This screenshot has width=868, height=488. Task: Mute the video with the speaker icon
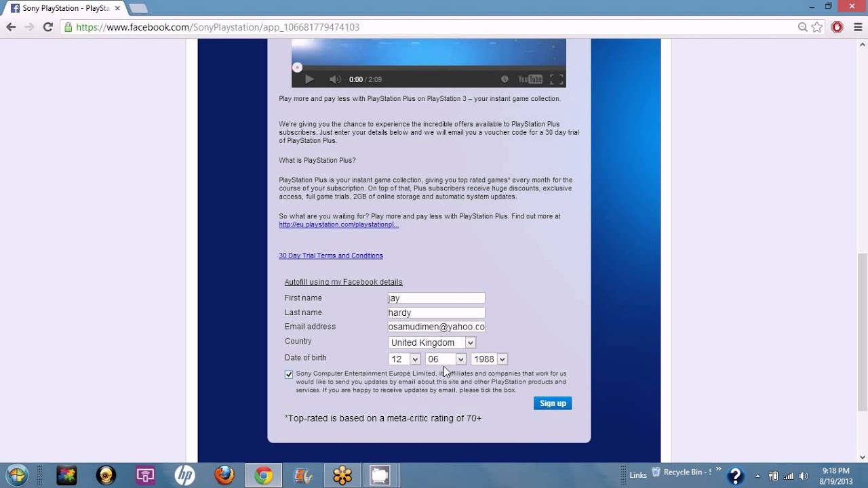coord(335,79)
